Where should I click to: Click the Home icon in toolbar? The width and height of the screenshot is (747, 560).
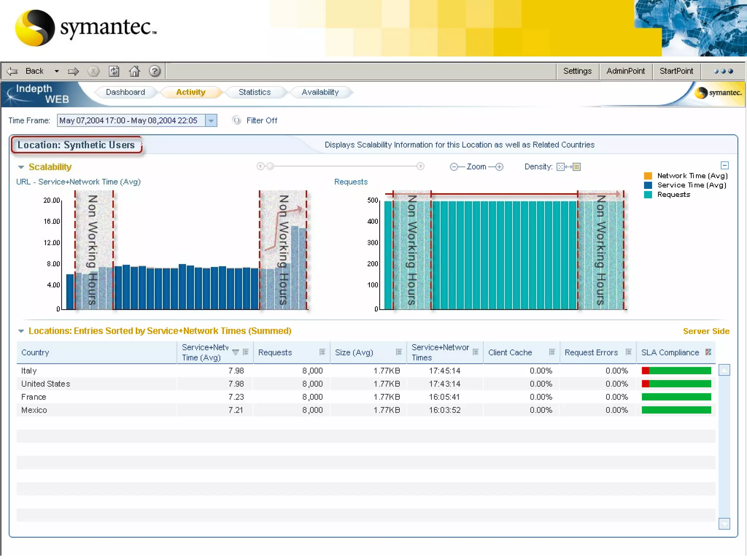pyautogui.click(x=134, y=71)
